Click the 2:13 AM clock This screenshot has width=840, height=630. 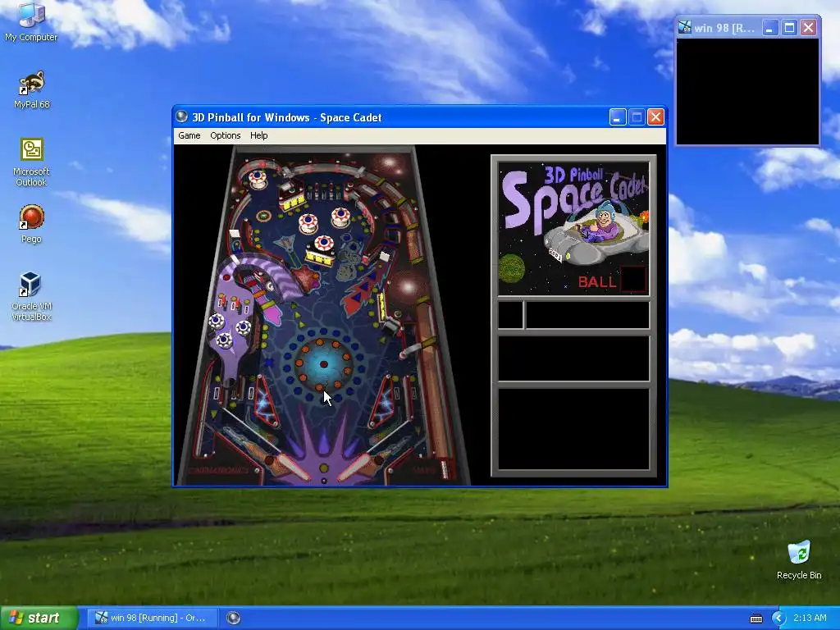click(x=810, y=618)
